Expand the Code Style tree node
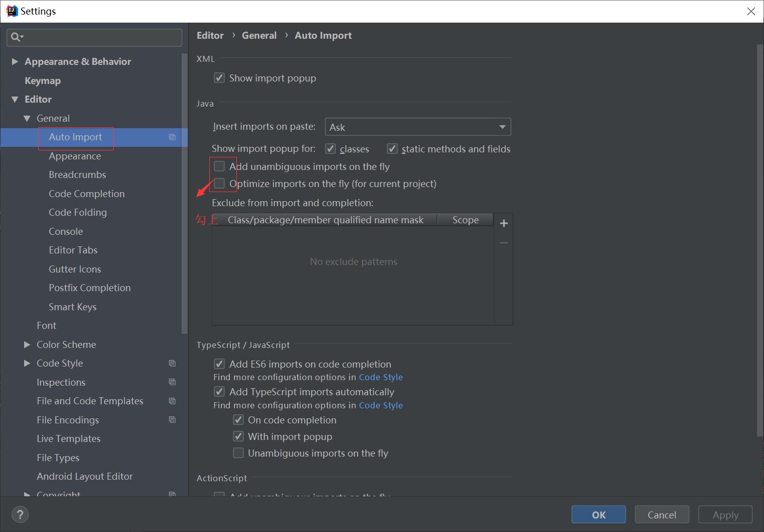 (x=27, y=363)
